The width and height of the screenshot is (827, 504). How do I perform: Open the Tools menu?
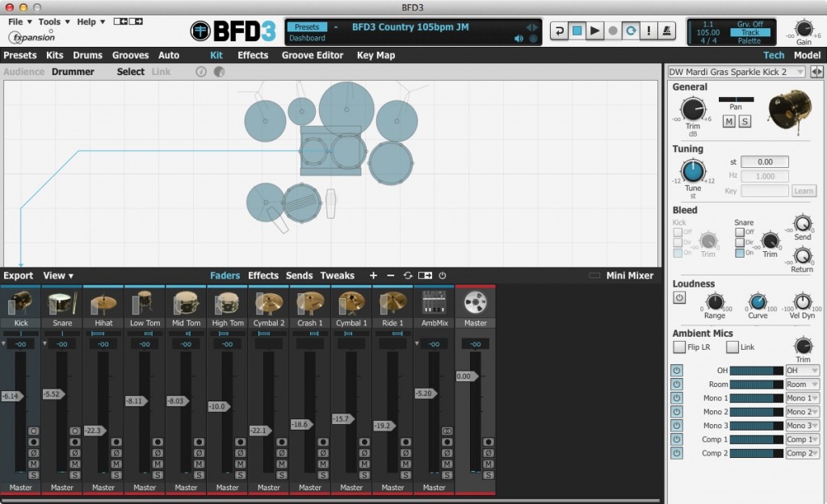pos(54,22)
